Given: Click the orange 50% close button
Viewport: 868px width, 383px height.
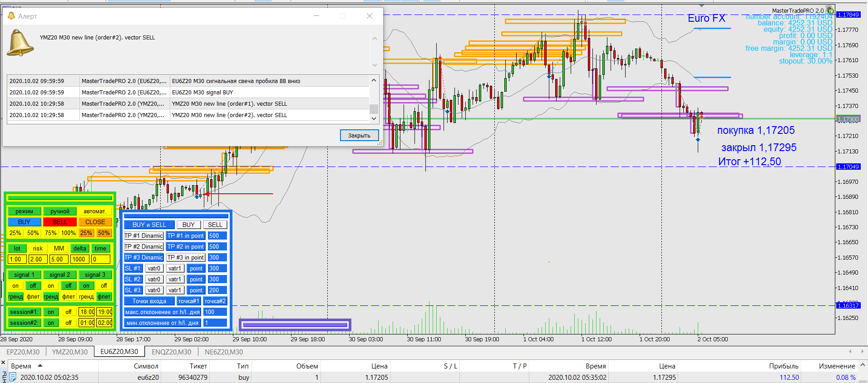Looking at the screenshot, I should coord(104,233).
